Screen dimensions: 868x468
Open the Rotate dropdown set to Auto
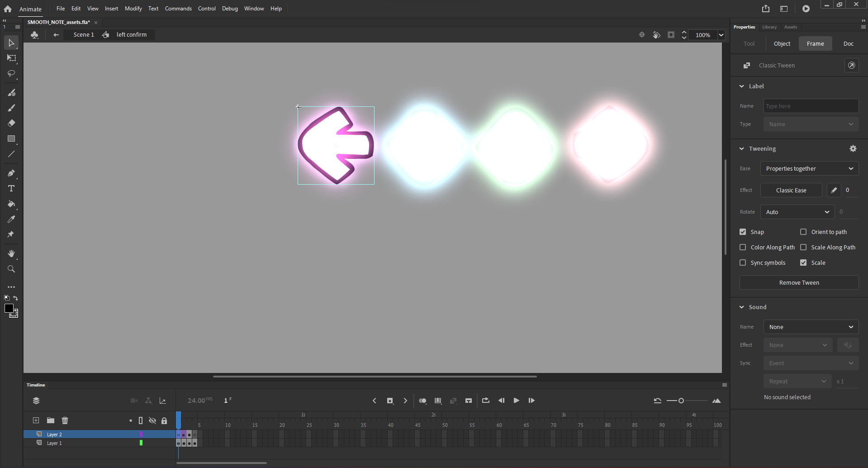(797, 212)
